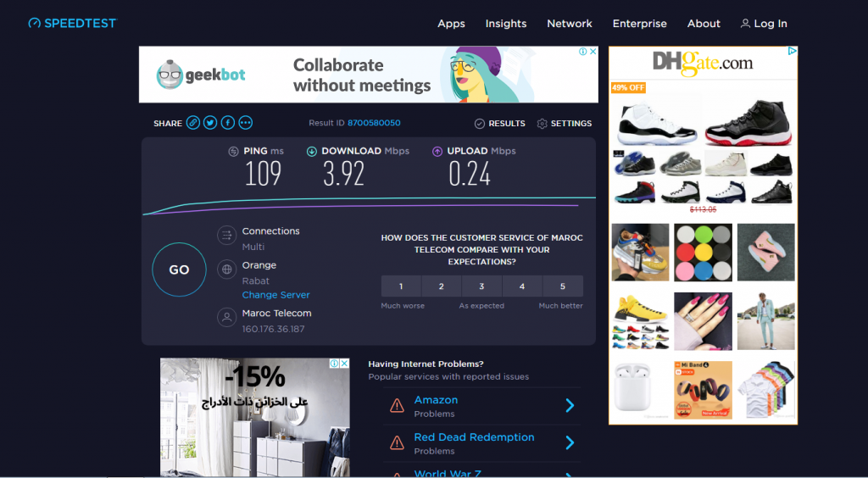
Task: Click the Connections label
Action: point(270,231)
